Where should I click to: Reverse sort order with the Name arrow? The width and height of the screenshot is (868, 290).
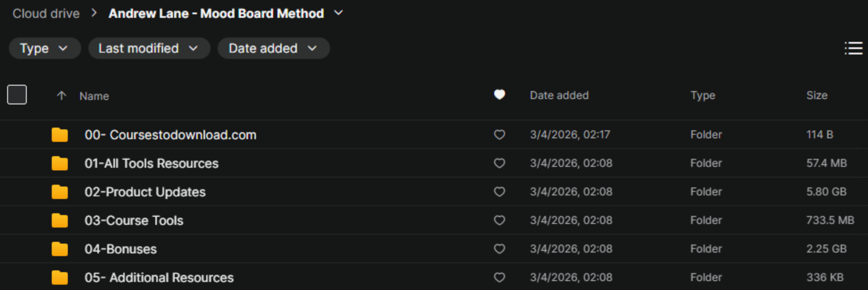tap(62, 95)
